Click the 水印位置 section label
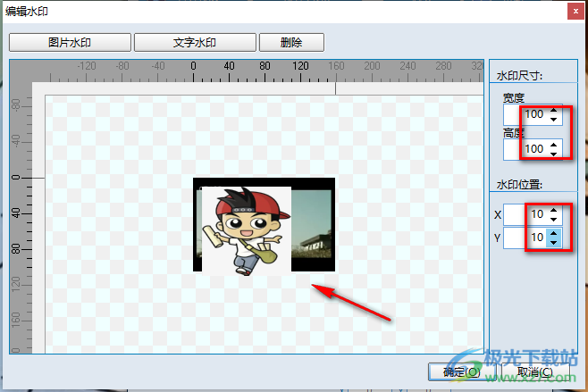The height and width of the screenshot is (392, 588). [519, 184]
